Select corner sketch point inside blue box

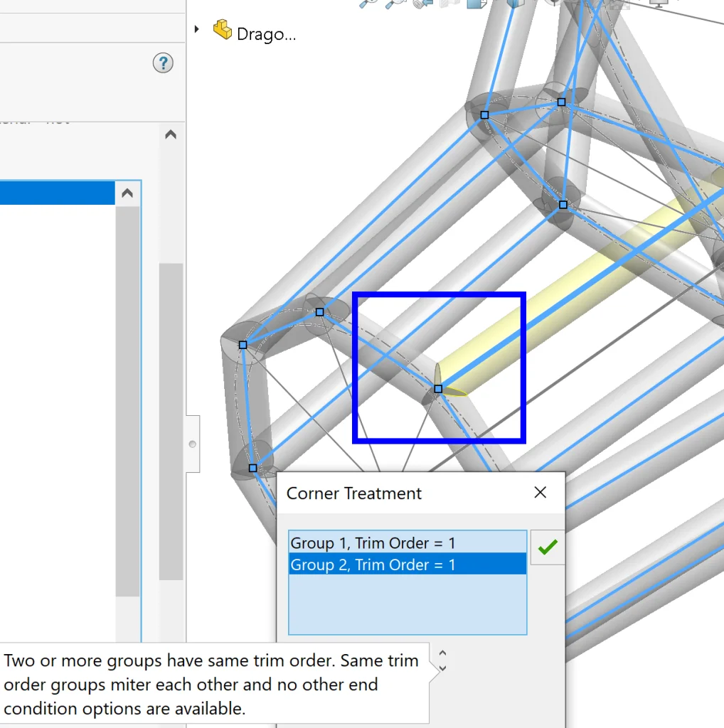pyautogui.click(x=438, y=389)
